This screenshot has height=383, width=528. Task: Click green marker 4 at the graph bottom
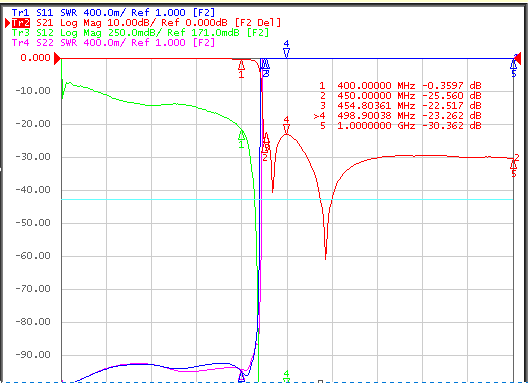286,380
